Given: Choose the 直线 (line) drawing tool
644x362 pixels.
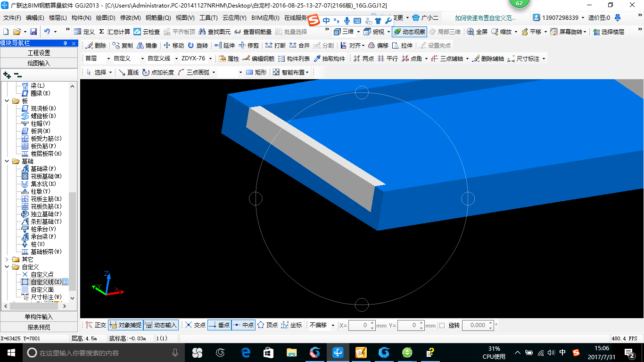Looking at the screenshot, I should click(x=128, y=72).
